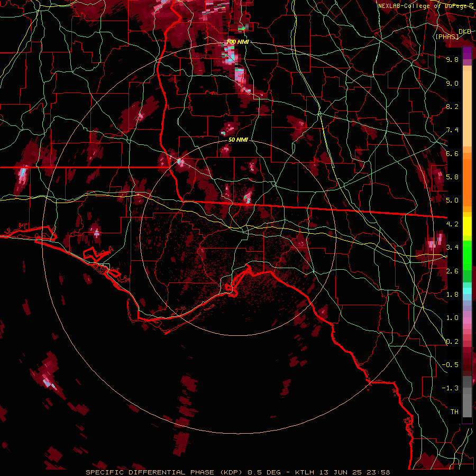Screen dimensions: 476x476
Task: Click the -0.5 value on the legend
Action: click(450, 365)
